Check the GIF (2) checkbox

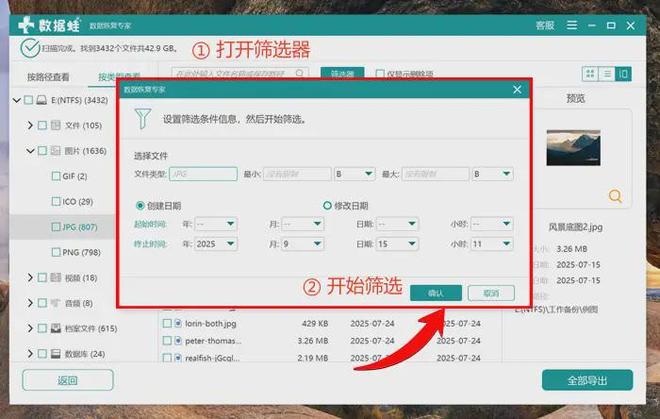pos(56,176)
